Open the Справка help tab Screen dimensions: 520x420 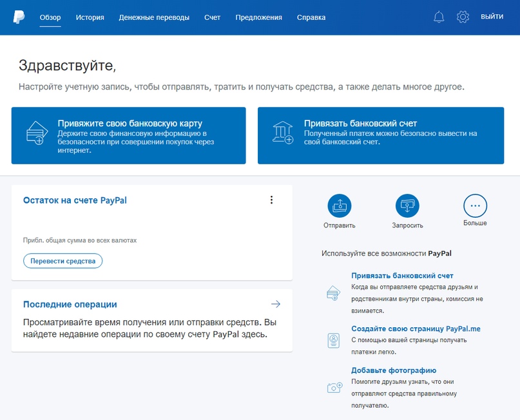(x=311, y=17)
